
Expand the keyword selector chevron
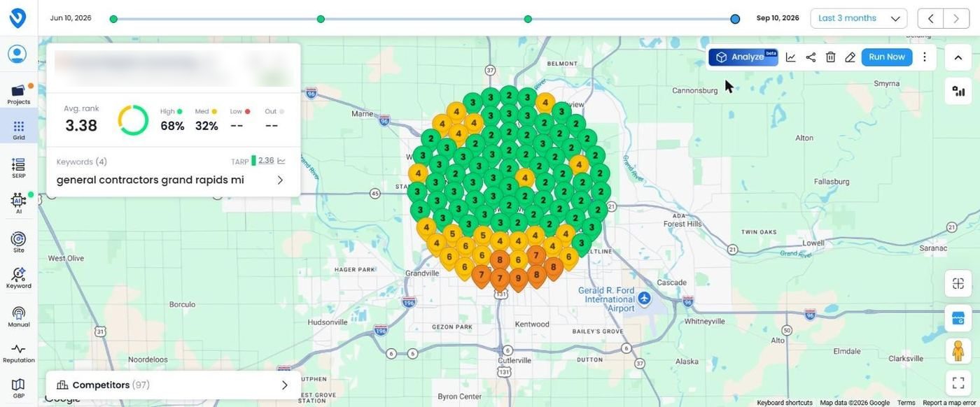click(x=280, y=180)
